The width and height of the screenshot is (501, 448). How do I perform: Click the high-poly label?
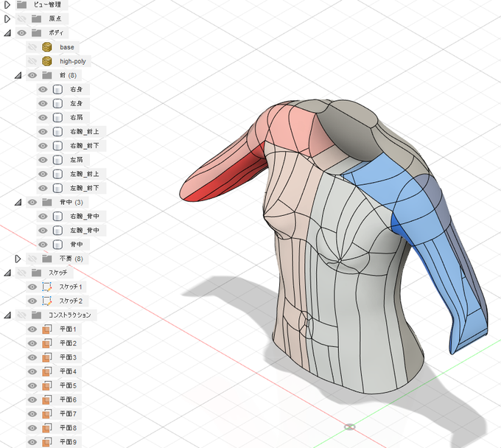73,61
